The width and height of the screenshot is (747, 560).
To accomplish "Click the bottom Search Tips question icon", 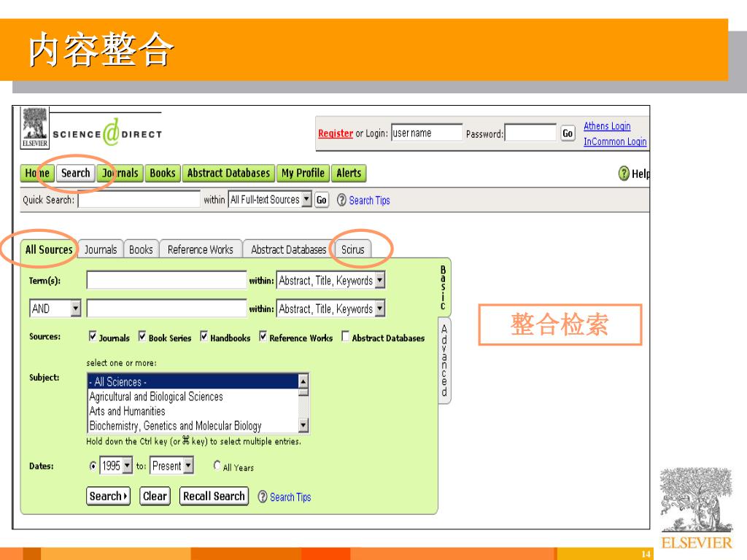I will tap(263, 497).
